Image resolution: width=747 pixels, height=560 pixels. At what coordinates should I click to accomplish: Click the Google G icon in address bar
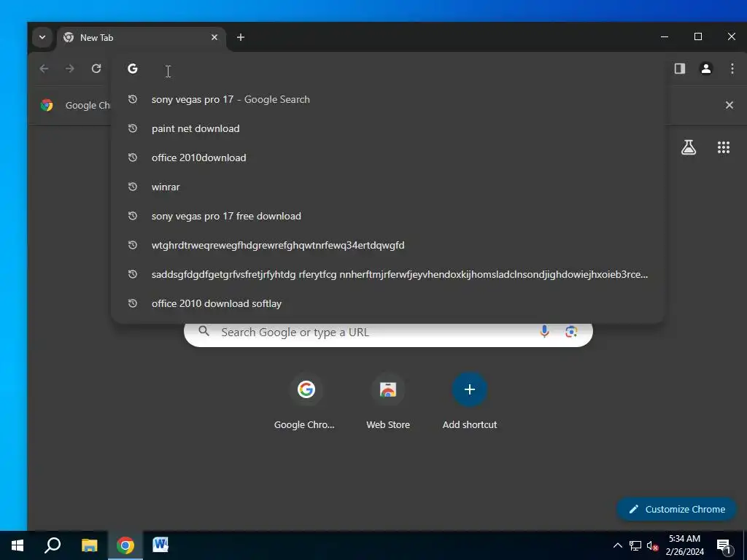pyautogui.click(x=133, y=69)
